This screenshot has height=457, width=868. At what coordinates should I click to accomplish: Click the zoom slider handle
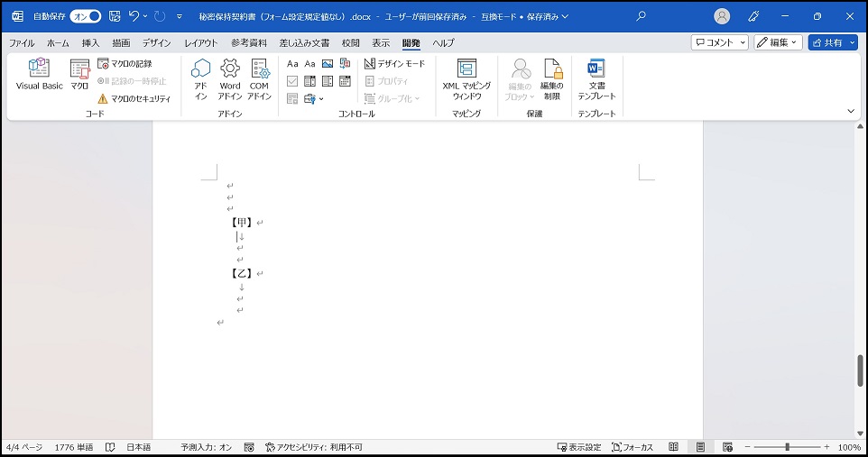click(787, 447)
